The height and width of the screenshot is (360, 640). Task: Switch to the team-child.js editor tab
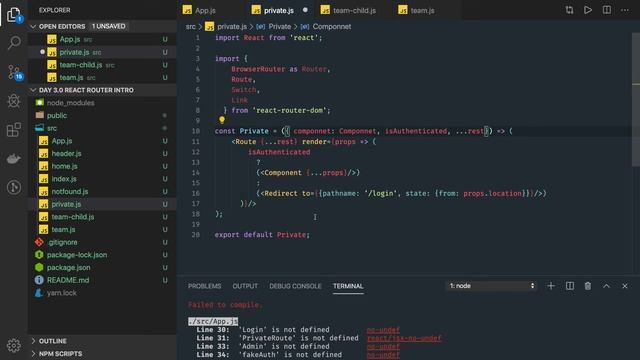354,10
